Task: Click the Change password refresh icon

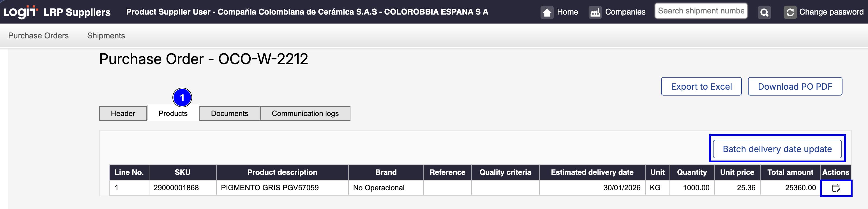Action: click(790, 12)
